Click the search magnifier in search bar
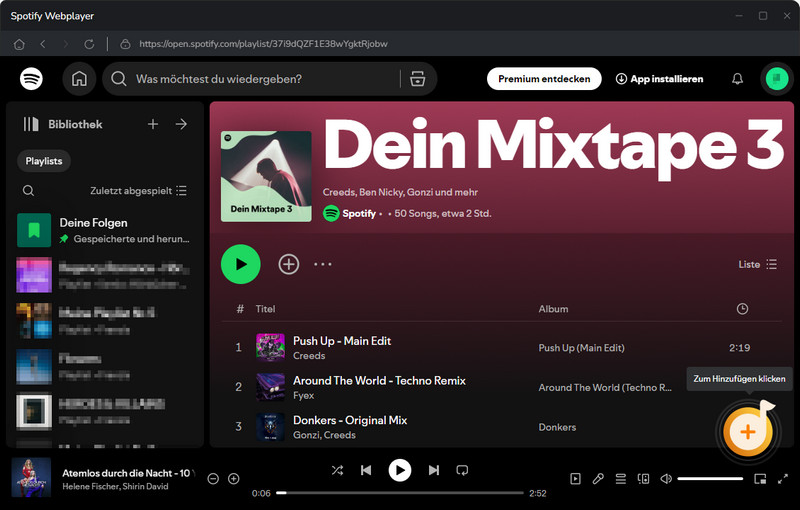 point(119,79)
